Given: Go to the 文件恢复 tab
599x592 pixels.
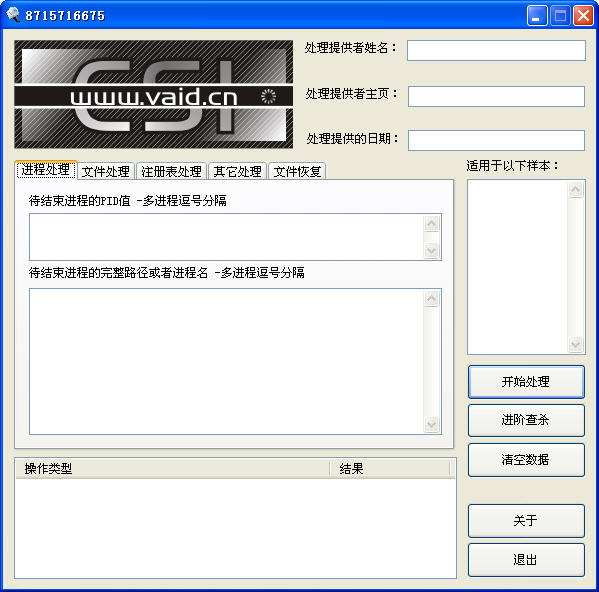Looking at the screenshot, I should tap(297, 171).
